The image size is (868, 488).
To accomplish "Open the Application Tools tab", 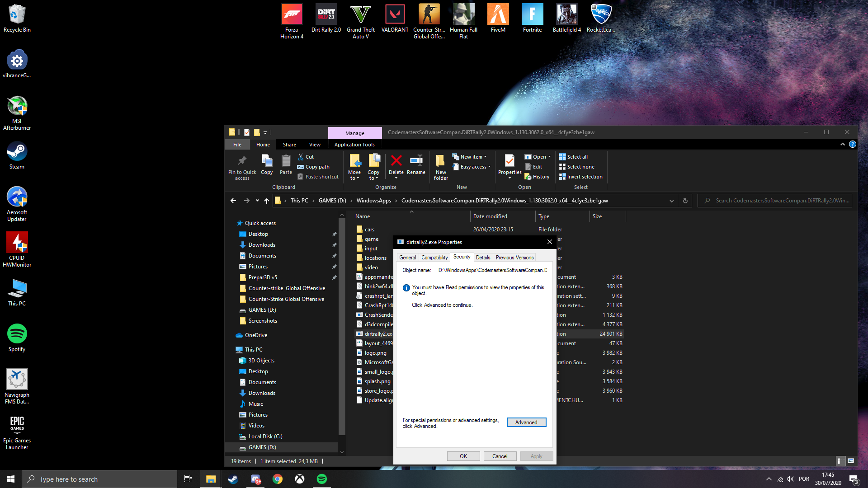I will pyautogui.click(x=354, y=145).
